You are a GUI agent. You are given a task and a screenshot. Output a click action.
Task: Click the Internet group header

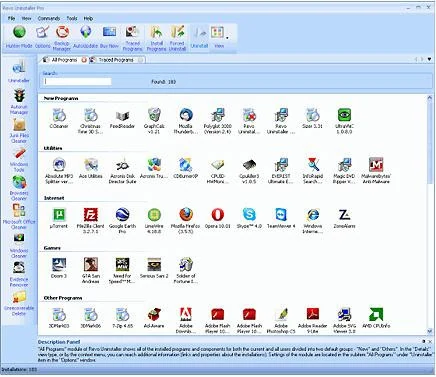(54, 198)
